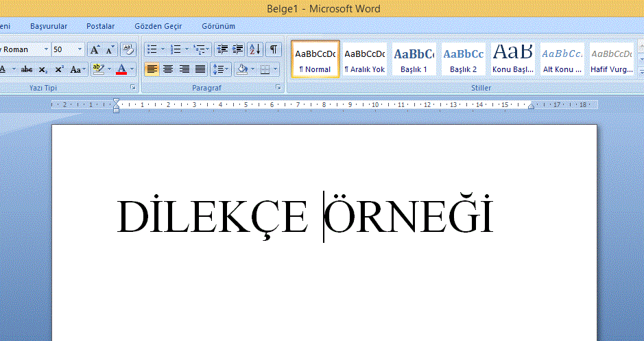Toggle superscript formatting
This screenshot has width=644, height=341.
coord(59,69)
